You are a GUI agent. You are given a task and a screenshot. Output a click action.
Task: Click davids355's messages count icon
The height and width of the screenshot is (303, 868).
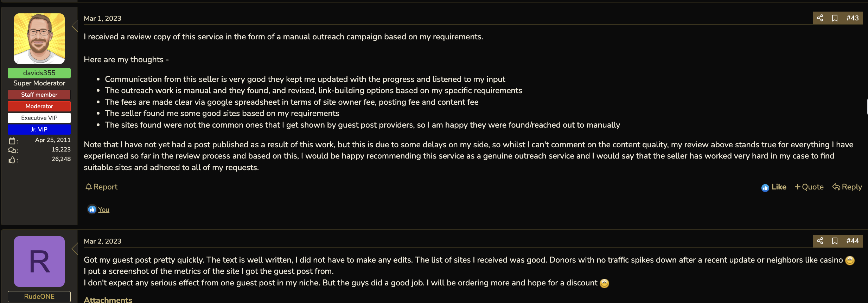click(x=12, y=150)
